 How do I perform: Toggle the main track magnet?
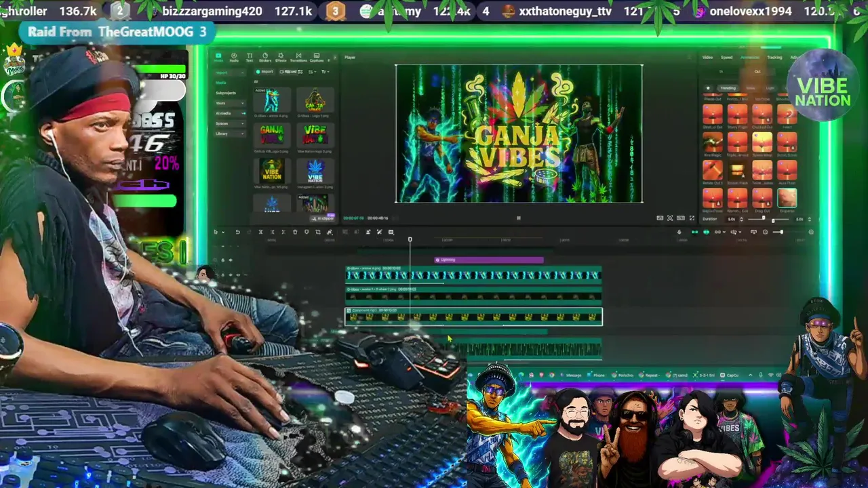[694, 232]
